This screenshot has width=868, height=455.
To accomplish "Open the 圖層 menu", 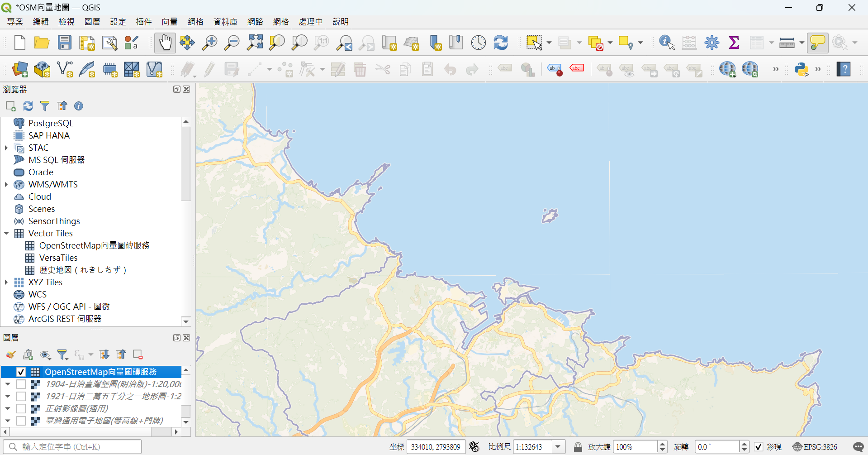I will [x=92, y=22].
